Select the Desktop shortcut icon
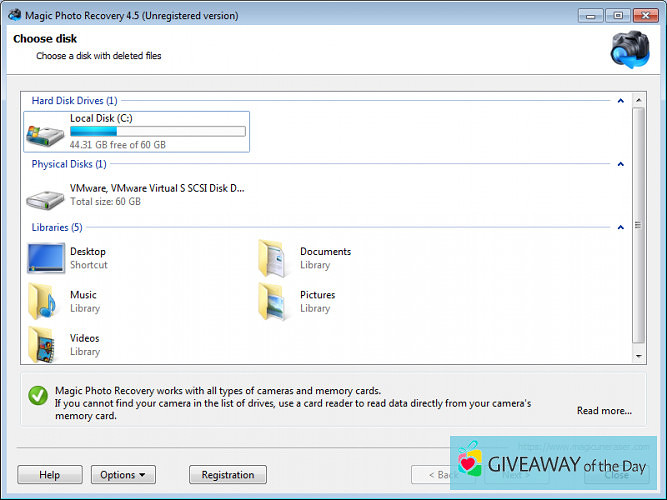 click(x=46, y=258)
